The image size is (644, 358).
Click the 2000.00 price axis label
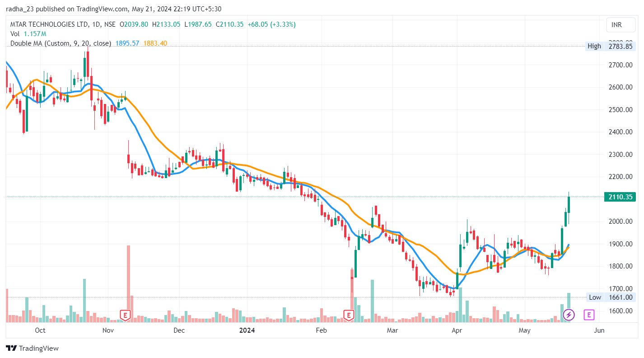click(621, 221)
